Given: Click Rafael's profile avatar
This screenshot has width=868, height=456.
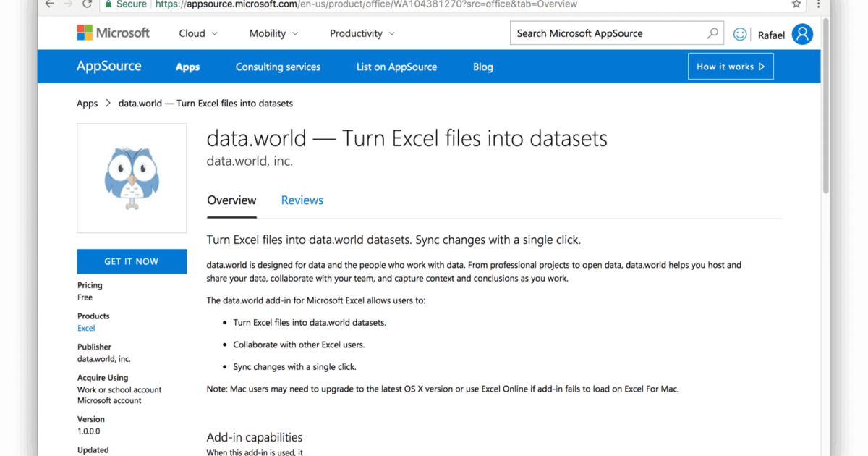Looking at the screenshot, I should click(801, 33).
